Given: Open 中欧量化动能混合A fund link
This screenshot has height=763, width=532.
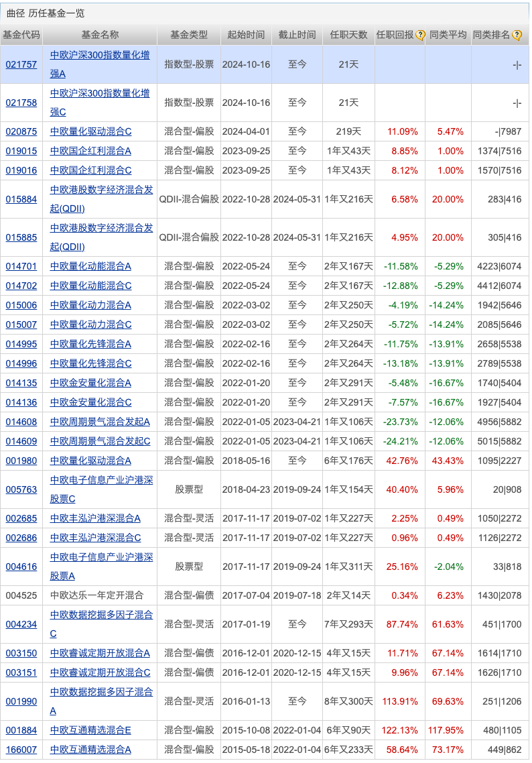Looking at the screenshot, I should click(x=90, y=266).
